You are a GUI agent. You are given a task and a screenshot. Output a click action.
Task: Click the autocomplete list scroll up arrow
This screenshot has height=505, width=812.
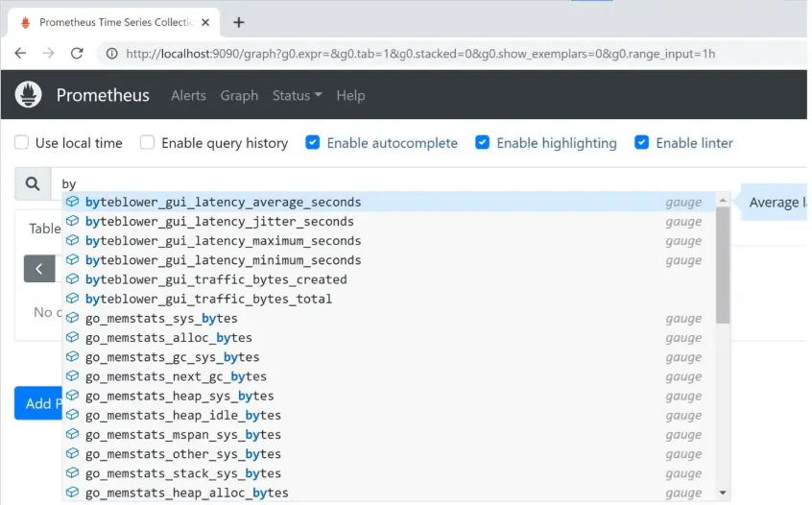point(723,200)
